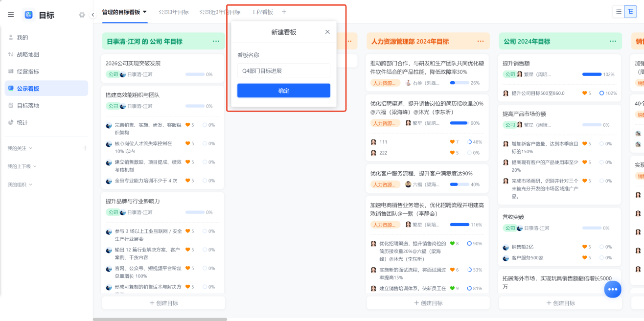Click the avatar next to 六福（梁海...
Screen dimensions: 644x321
point(408,184)
